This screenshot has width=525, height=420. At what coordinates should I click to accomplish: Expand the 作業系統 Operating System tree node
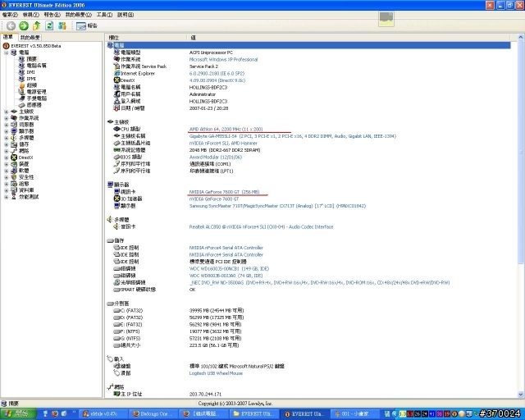tap(6, 118)
